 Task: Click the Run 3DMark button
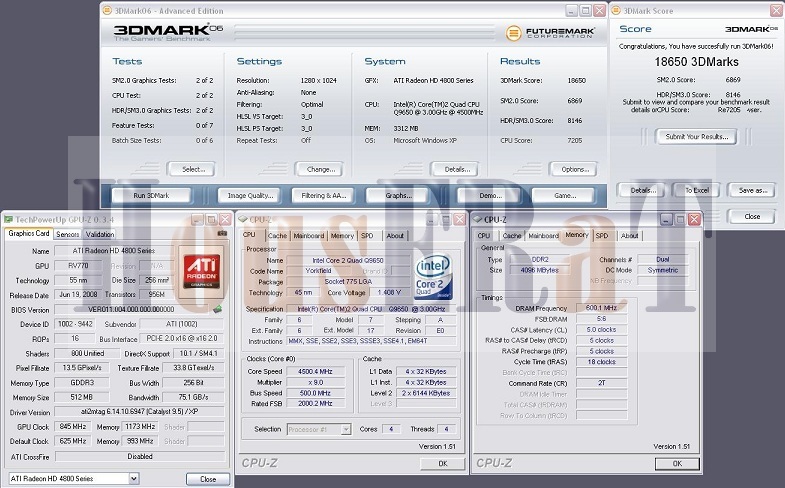click(x=151, y=195)
